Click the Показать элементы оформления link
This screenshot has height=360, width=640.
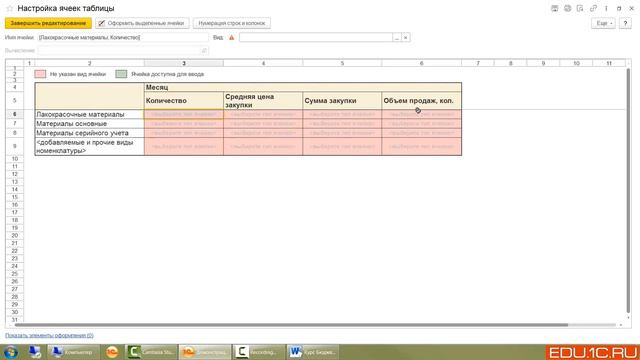[49, 336]
